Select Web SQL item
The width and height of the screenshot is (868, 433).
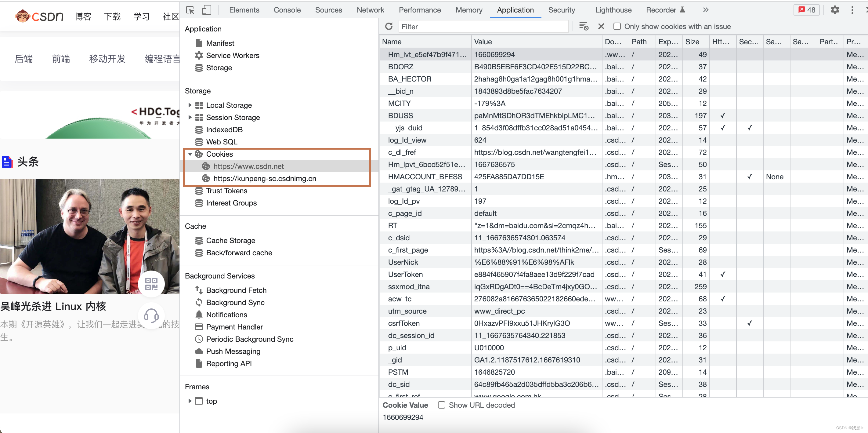coord(221,142)
